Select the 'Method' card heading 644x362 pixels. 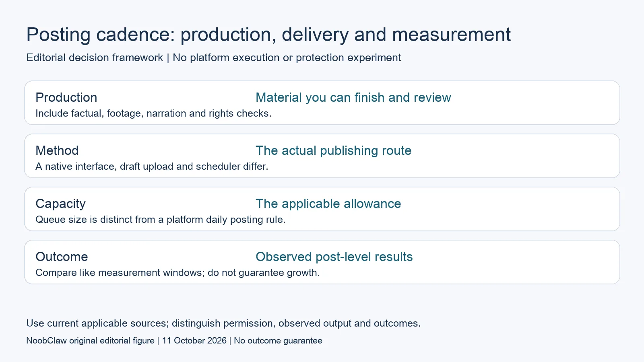pos(57,150)
